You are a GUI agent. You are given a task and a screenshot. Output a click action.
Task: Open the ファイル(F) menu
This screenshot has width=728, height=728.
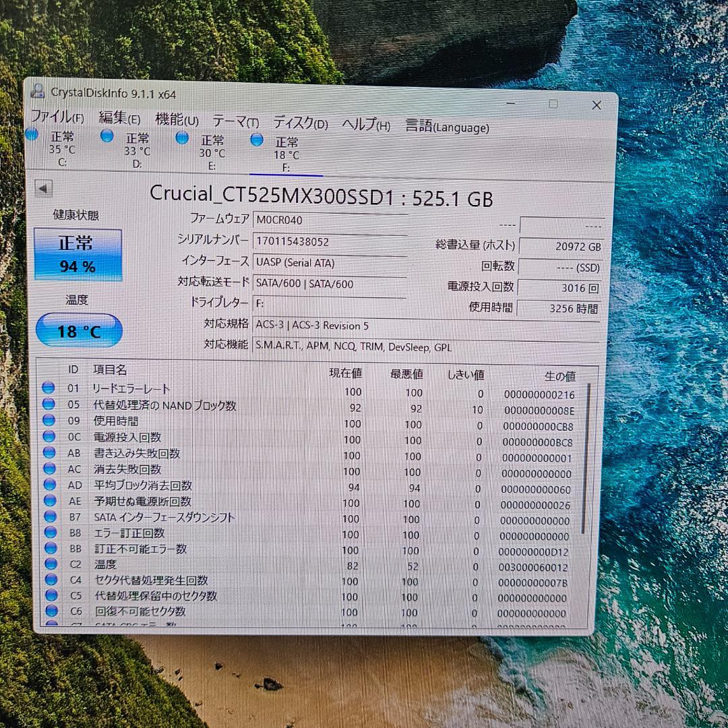point(57,117)
